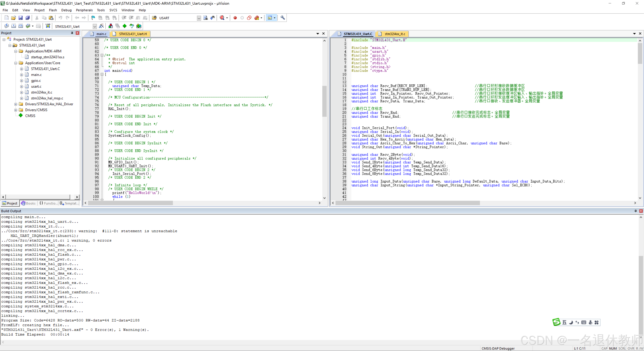
Task: Toggle the Project panel pin button
Action: point(72,33)
